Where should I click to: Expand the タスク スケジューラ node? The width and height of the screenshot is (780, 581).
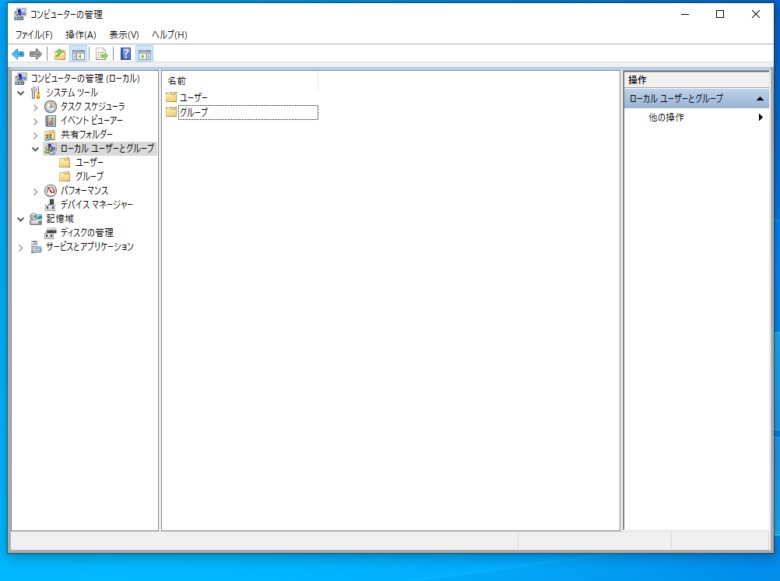pyautogui.click(x=35, y=107)
